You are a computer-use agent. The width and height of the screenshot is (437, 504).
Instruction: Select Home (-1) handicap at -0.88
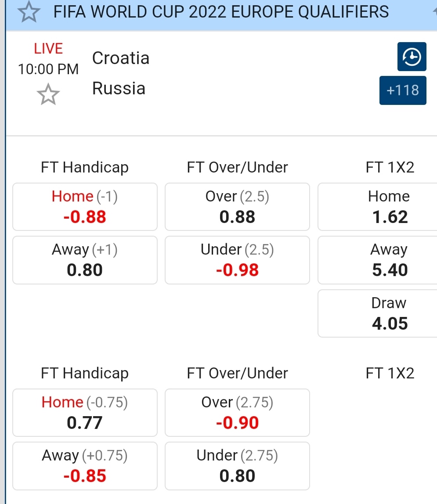click(x=85, y=207)
